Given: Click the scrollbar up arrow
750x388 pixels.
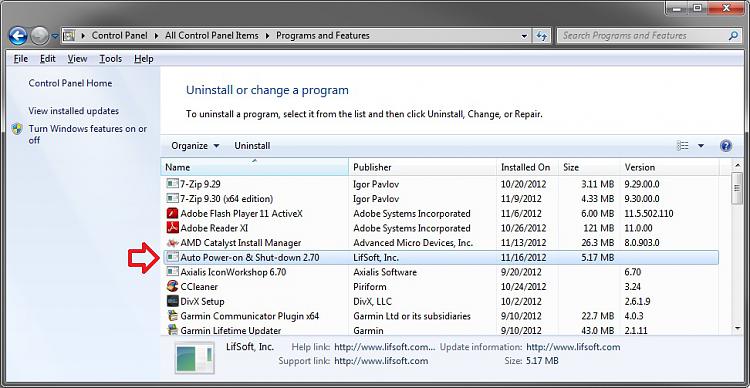Looking at the screenshot, I should tap(737, 165).
